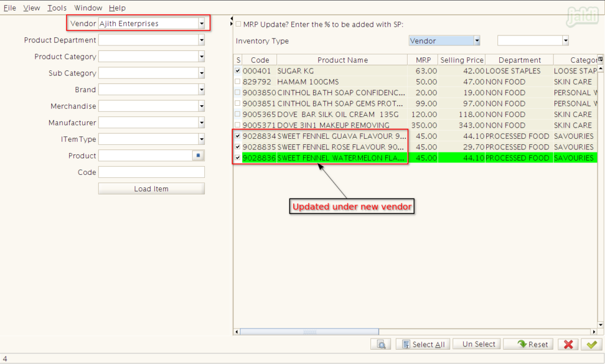This screenshot has width=605, height=364.
Task: Select the cell with code 9028836
Action: click(x=259, y=158)
